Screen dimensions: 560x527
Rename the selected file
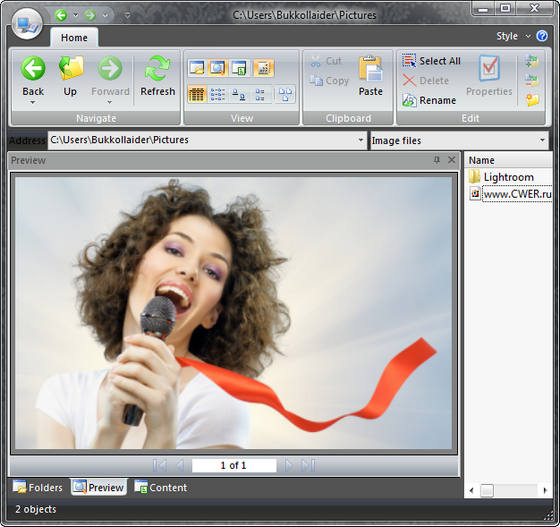coord(429,100)
